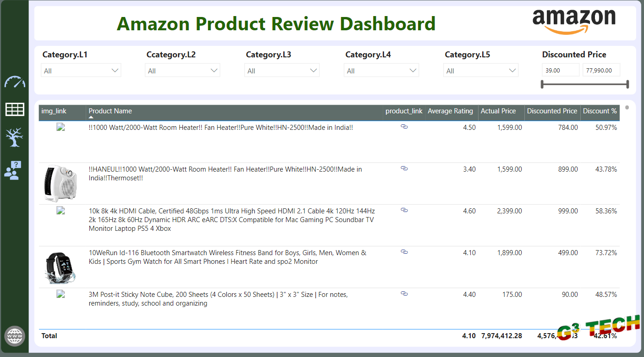This screenshot has width=644, height=357.
Task: Click the 784.00 discounted price cell
Action: 568,128
